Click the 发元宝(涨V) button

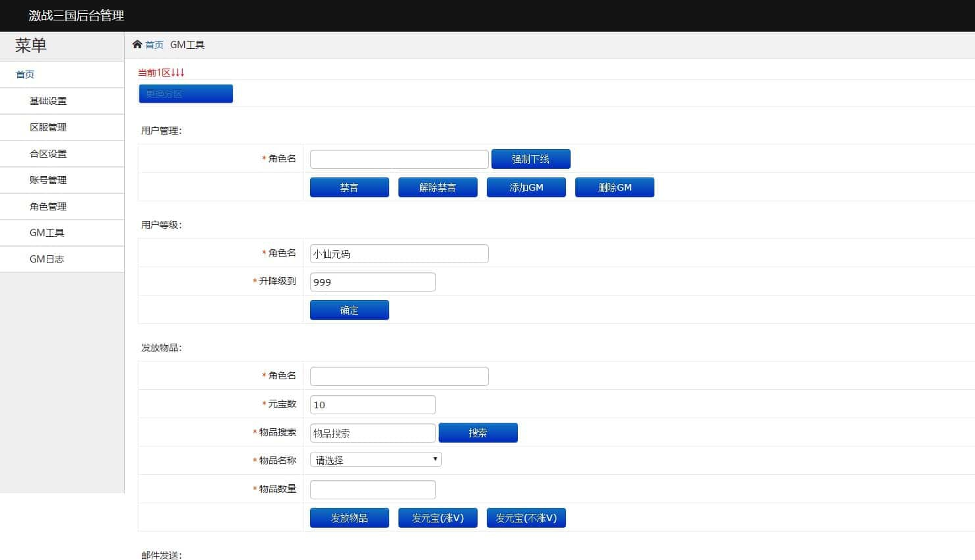(437, 518)
